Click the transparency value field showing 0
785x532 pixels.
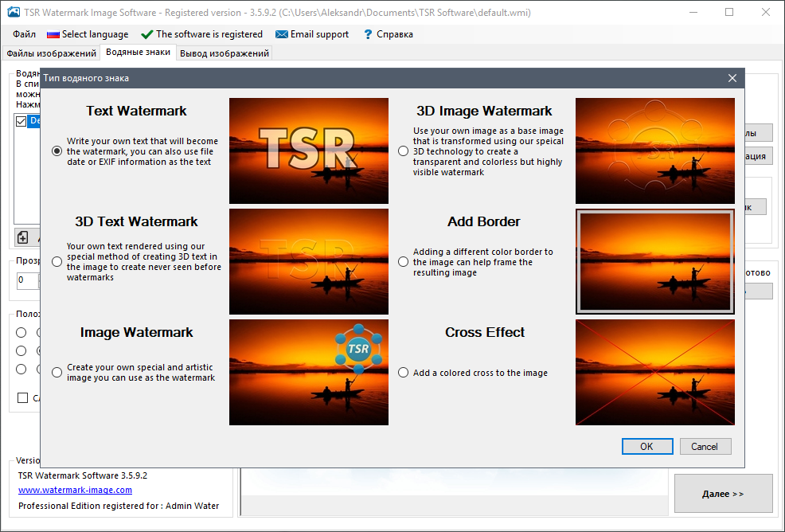coord(28,280)
